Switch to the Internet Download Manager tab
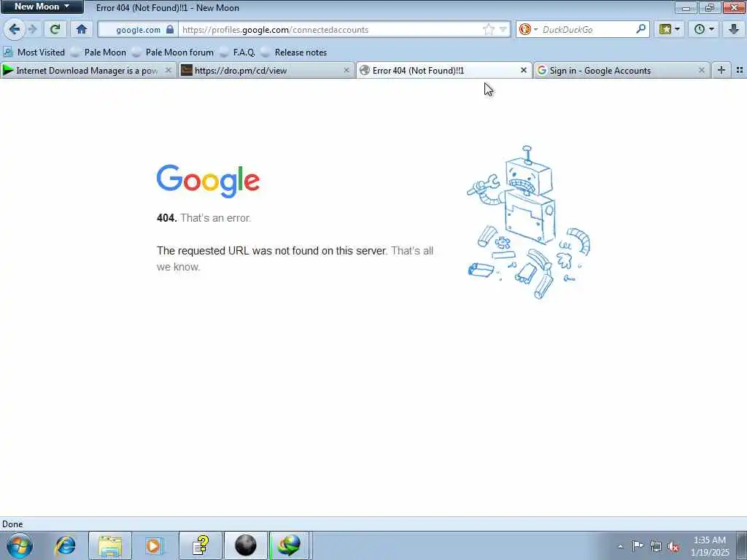 [x=88, y=71]
